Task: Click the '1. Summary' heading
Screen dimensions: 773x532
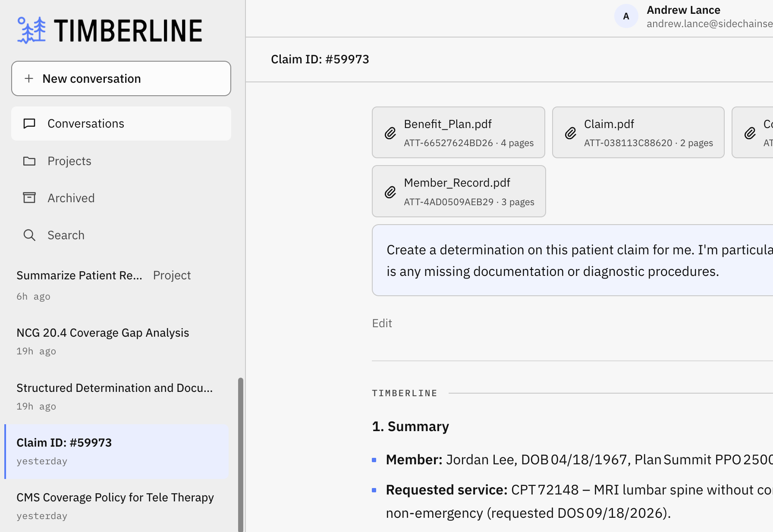Action: (x=411, y=426)
